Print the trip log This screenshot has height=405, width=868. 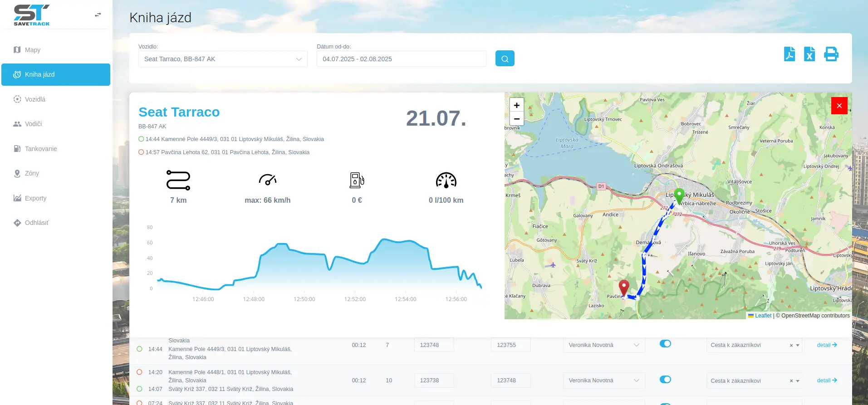pos(831,54)
